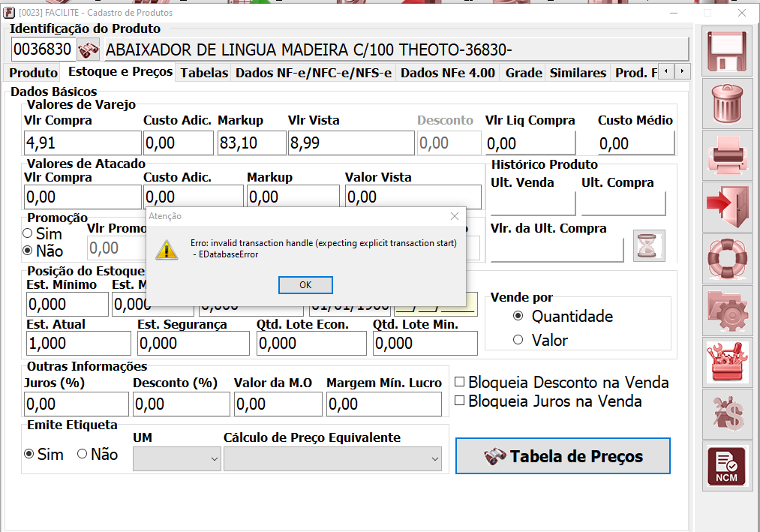Click the product code field 0036830

tap(43, 50)
